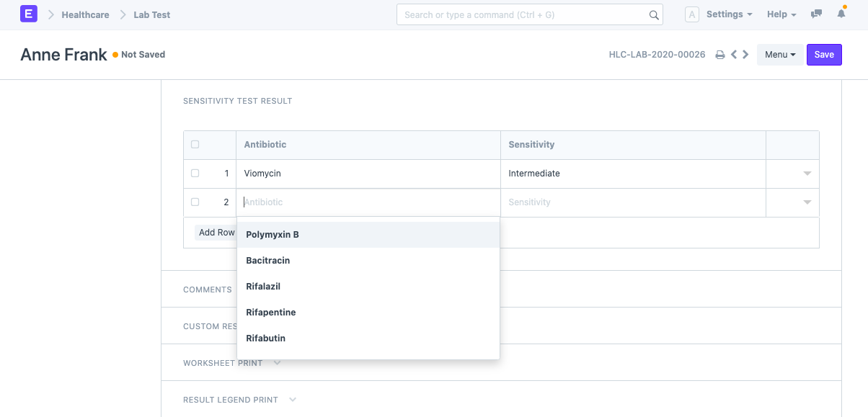868x417 pixels.
Task: Go to next record arrow
Action: tap(745, 55)
